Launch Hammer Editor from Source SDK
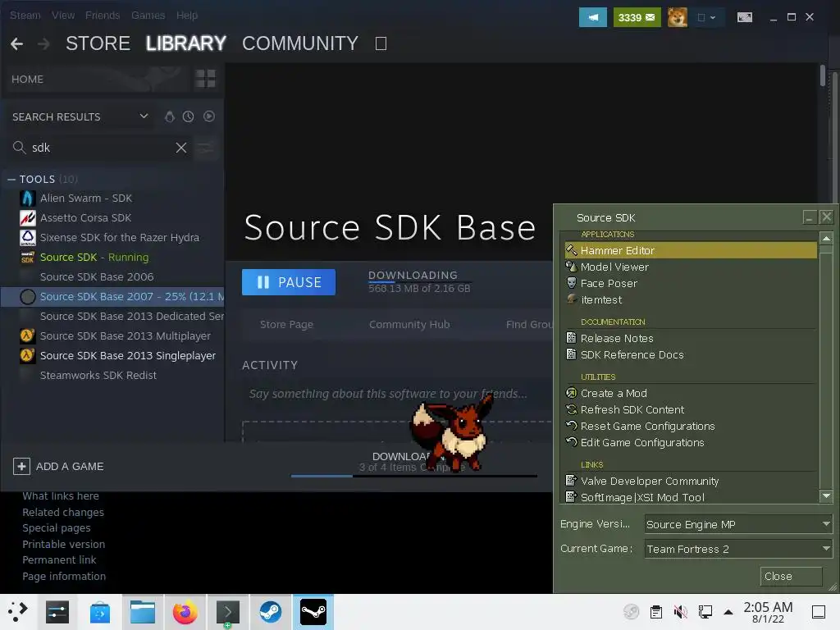 click(691, 251)
